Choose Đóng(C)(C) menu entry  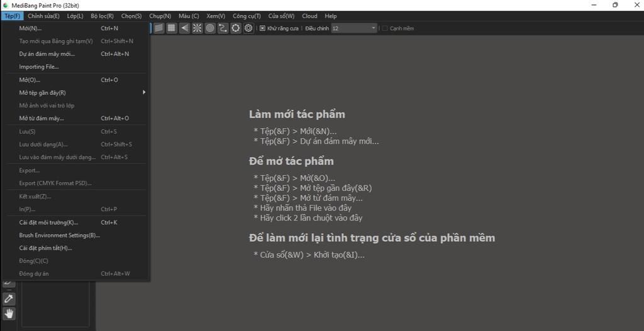76,261
